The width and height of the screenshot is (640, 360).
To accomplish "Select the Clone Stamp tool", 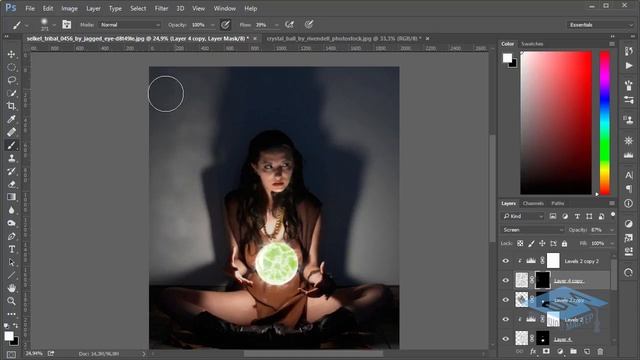I will click(11, 158).
